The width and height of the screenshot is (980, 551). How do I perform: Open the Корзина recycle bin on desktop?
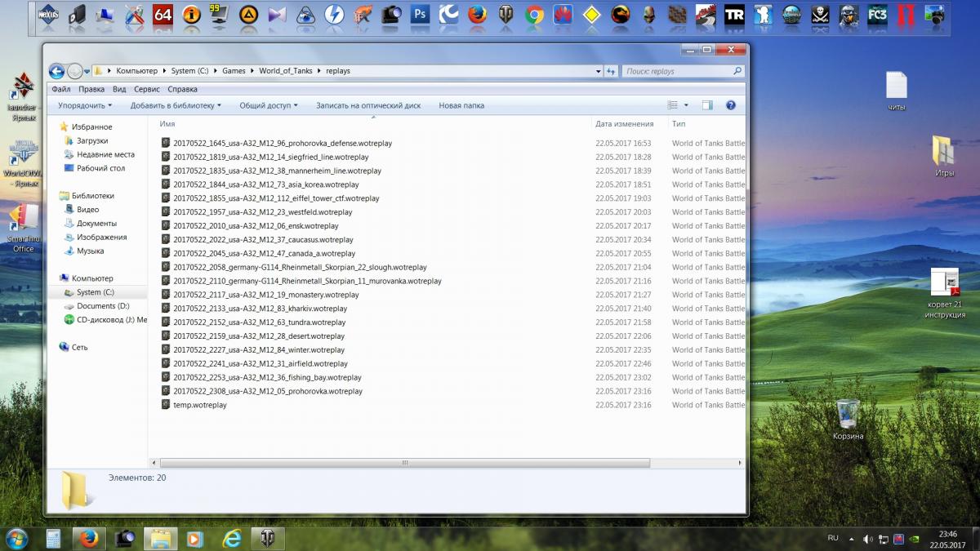(848, 414)
